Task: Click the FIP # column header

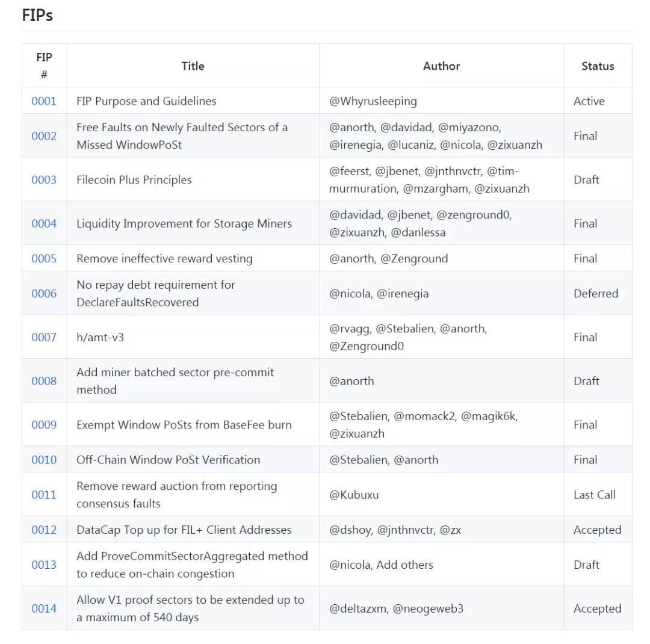Action: point(44,65)
